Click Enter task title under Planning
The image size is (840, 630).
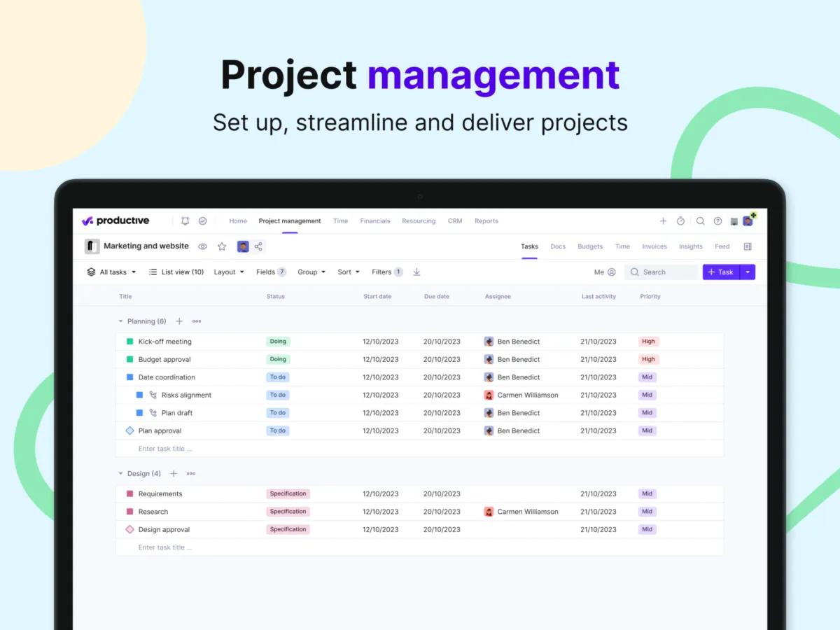(x=165, y=449)
